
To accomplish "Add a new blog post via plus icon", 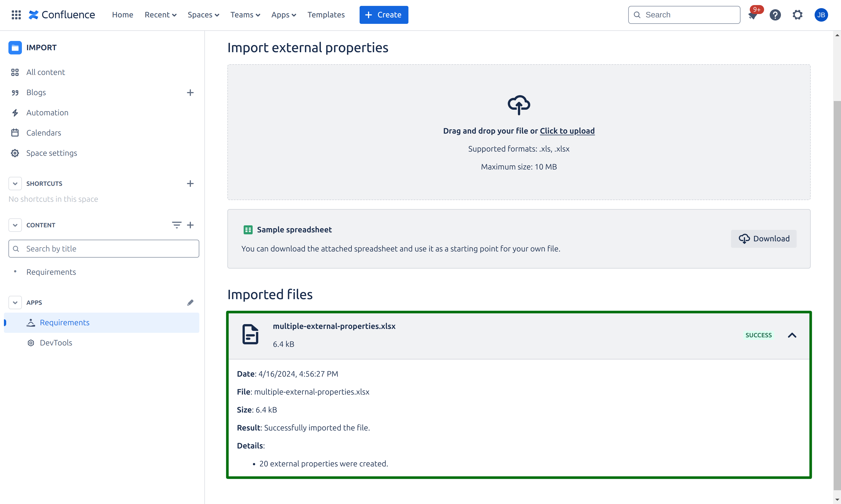I will tap(190, 92).
